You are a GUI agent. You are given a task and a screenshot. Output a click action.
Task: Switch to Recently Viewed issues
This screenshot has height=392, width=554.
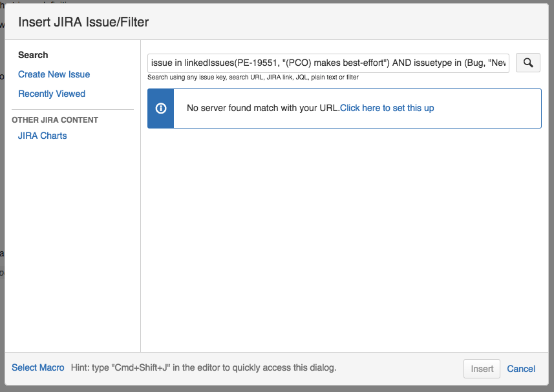52,94
